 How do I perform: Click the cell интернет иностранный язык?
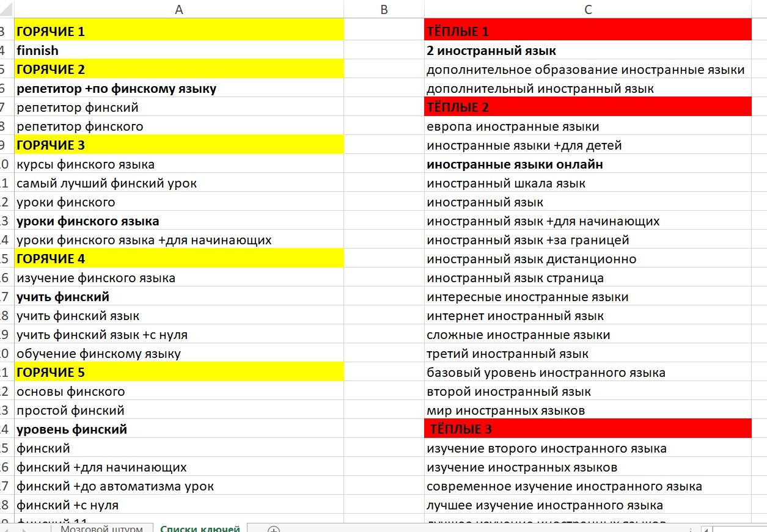(x=588, y=315)
